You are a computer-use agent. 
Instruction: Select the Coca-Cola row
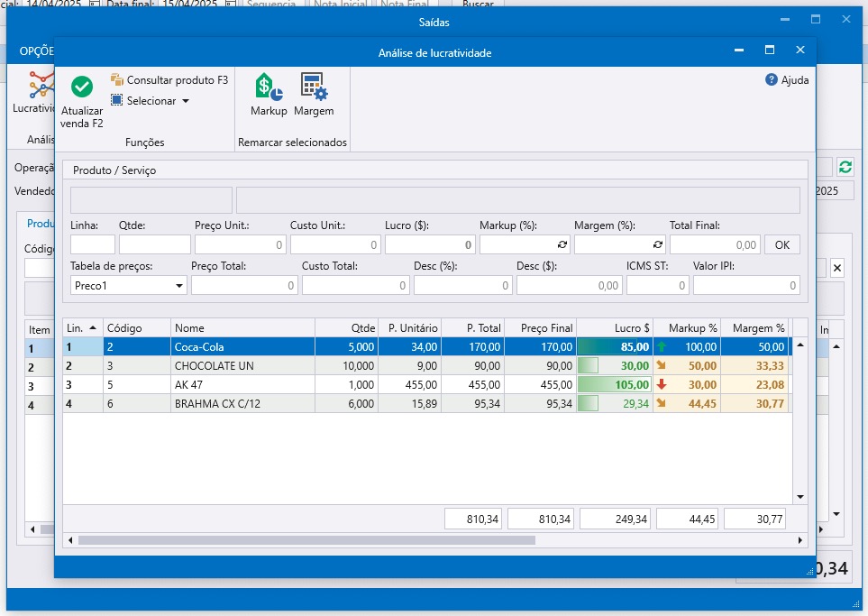427,346
